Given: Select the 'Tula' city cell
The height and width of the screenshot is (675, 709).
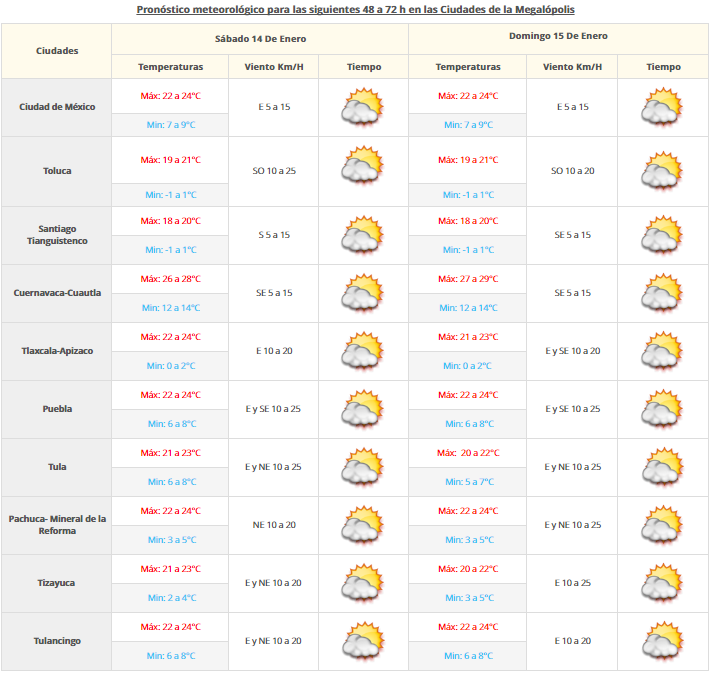Looking at the screenshot, I should 57,467.
